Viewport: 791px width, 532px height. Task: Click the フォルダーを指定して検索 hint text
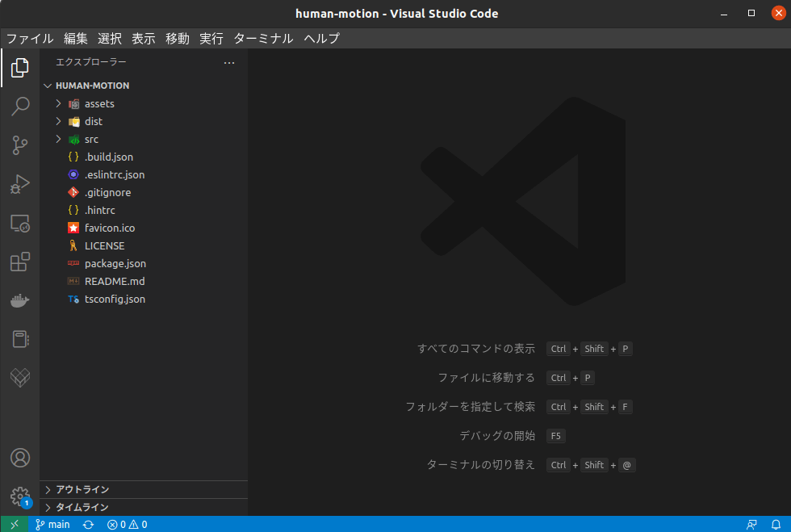(x=470, y=407)
